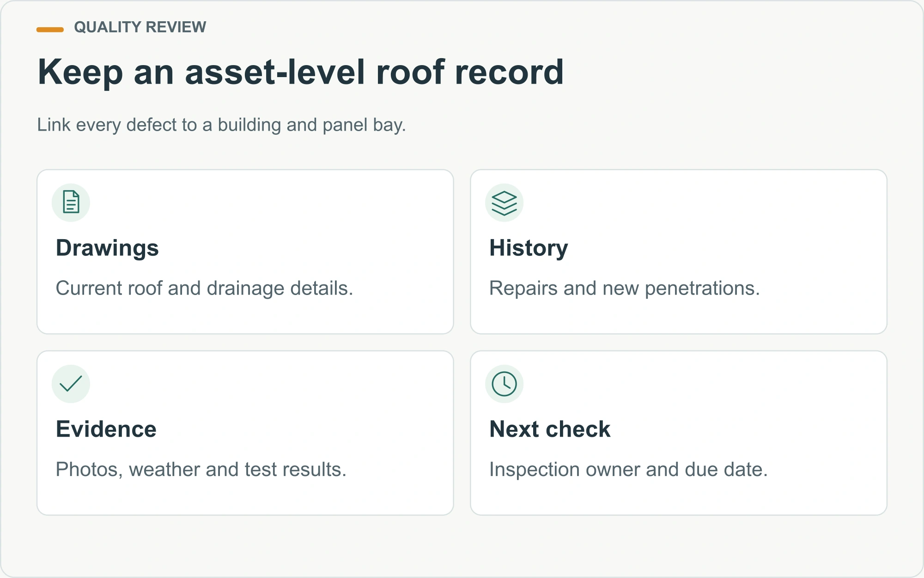Click the clock icon above Next check
The image size is (924, 578).
pyautogui.click(x=504, y=384)
